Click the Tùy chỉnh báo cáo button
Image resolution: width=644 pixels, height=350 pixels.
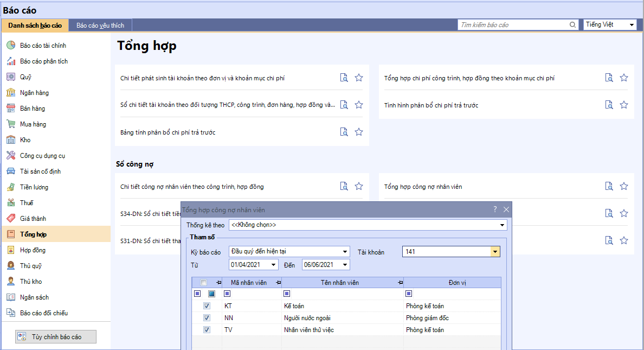click(x=56, y=337)
